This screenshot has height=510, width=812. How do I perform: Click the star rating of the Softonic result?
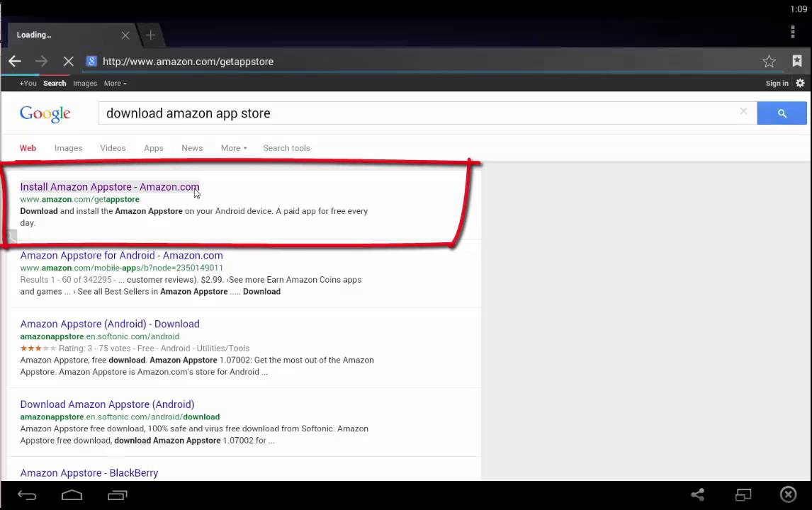click(x=38, y=348)
